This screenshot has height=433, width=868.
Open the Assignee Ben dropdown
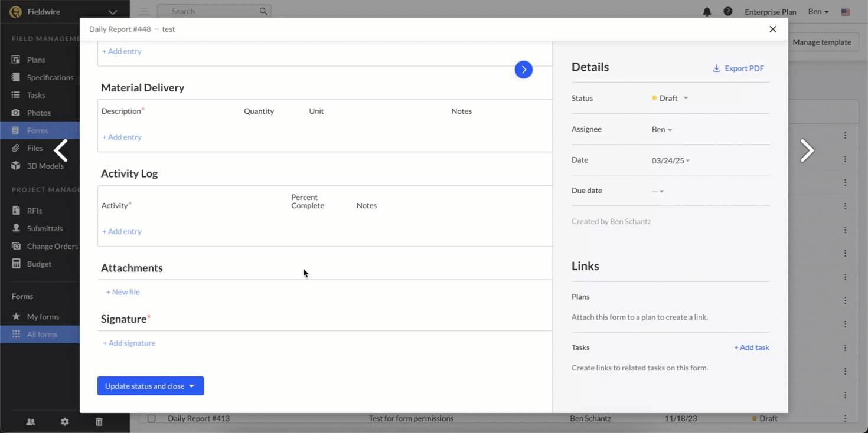(x=662, y=130)
